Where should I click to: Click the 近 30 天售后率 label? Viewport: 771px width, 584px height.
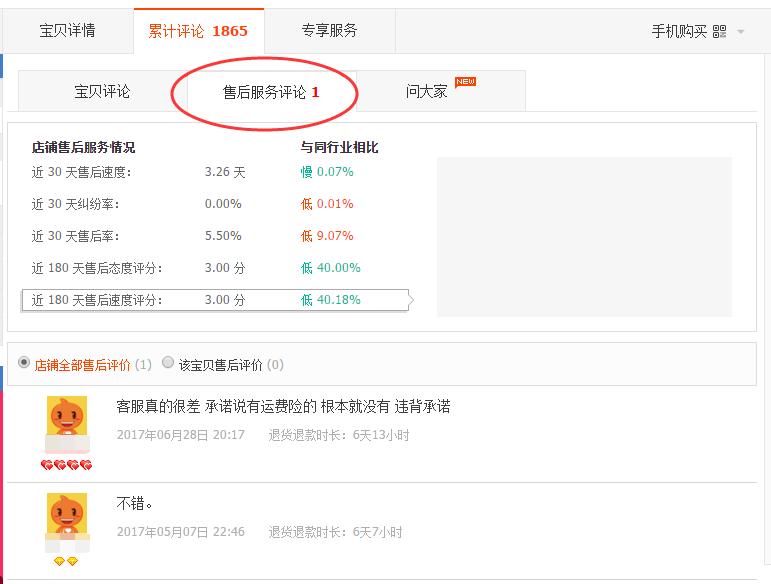tap(75, 236)
